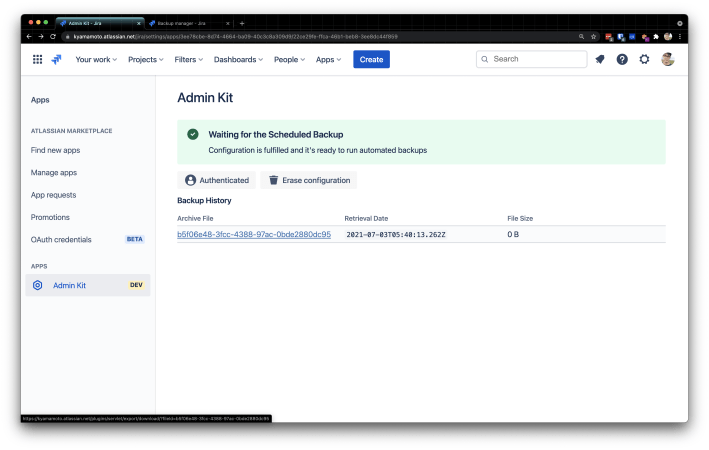Open a new browser tab with plus
The image size is (709, 450).
click(x=242, y=23)
